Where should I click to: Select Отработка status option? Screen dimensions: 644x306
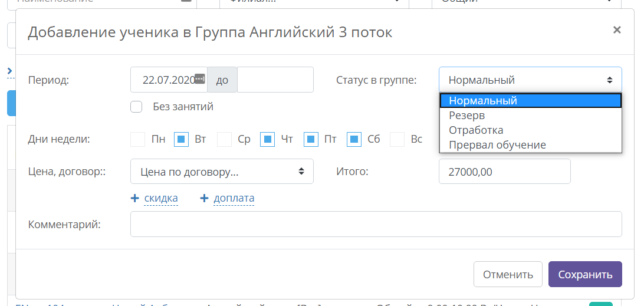pos(530,130)
